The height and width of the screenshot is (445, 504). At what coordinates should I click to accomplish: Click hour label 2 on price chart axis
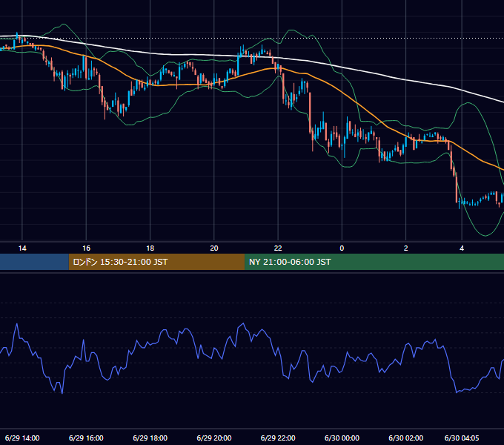[x=406, y=248]
